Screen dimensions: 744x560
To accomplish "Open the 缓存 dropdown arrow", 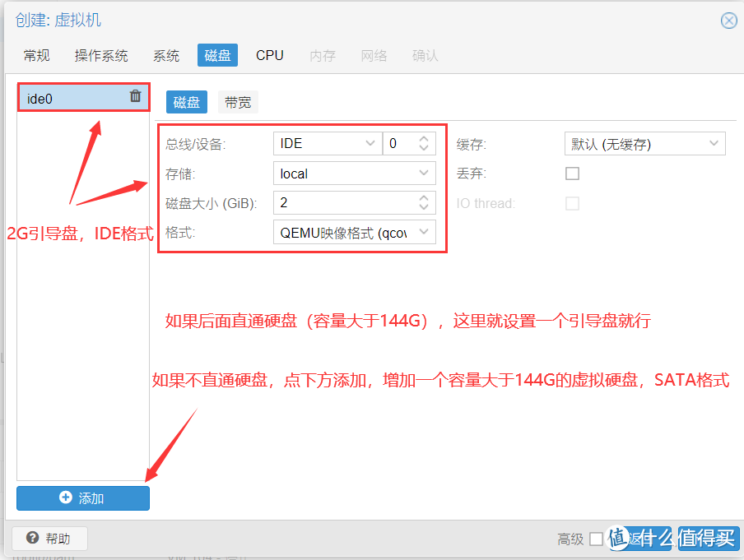I will pos(714,143).
